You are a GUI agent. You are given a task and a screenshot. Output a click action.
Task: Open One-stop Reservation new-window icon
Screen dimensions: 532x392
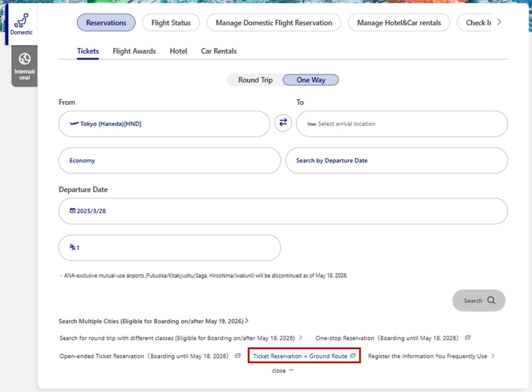[x=467, y=337]
